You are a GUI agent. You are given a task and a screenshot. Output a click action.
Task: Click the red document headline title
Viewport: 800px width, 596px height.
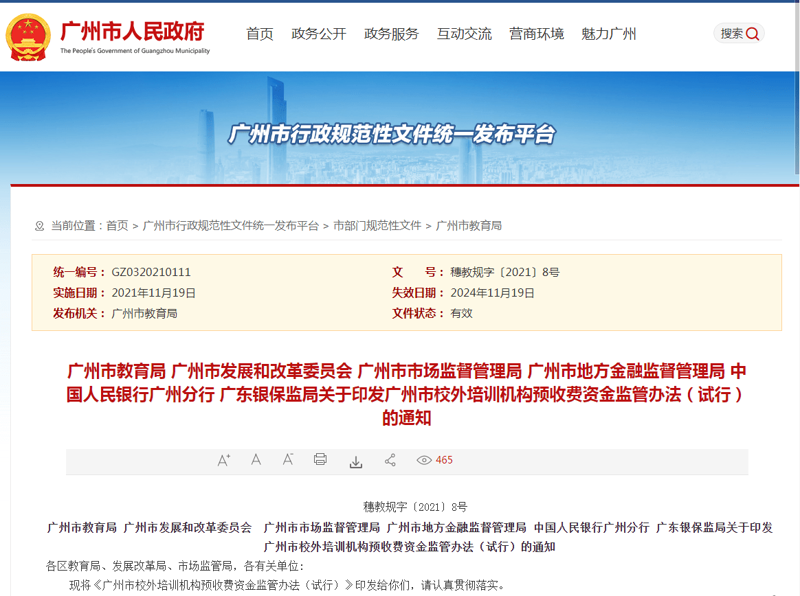pos(407,394)
